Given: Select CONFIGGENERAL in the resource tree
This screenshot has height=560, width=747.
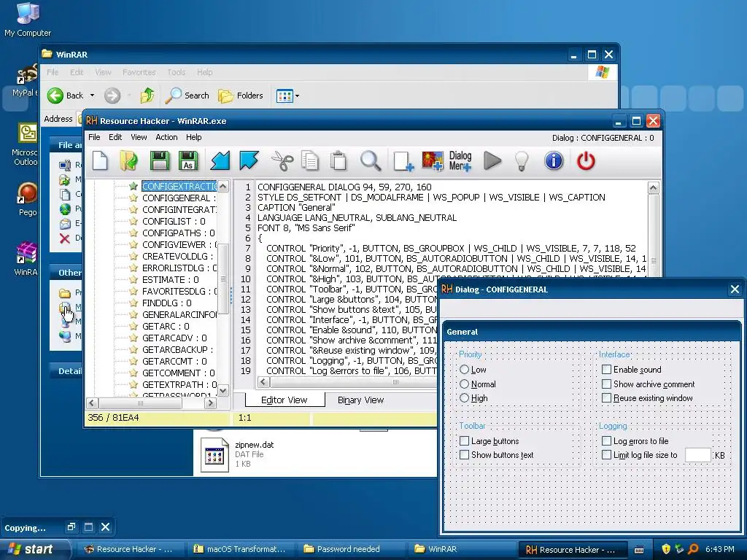Looking at the screenshot, I should [x=179, y=198].
